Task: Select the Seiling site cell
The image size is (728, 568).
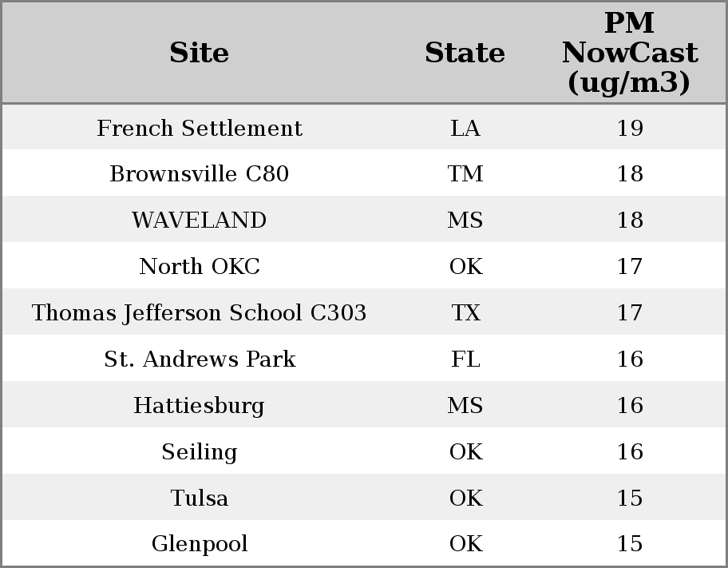Action: coord(200,452)
